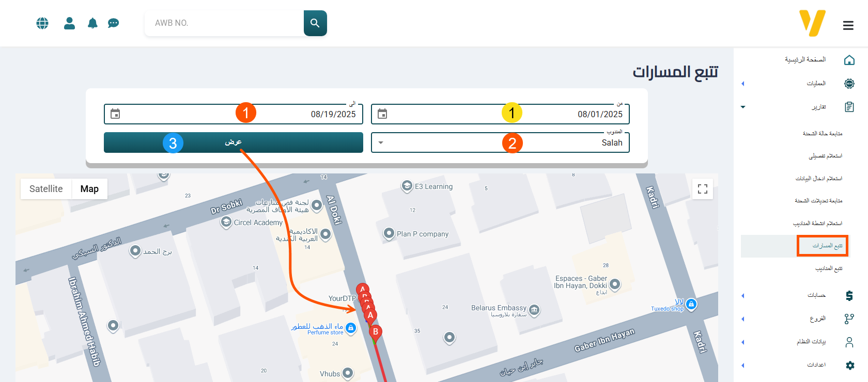
Task: Click the بيانات النظام person icon
Action: (x=849, y=342)
